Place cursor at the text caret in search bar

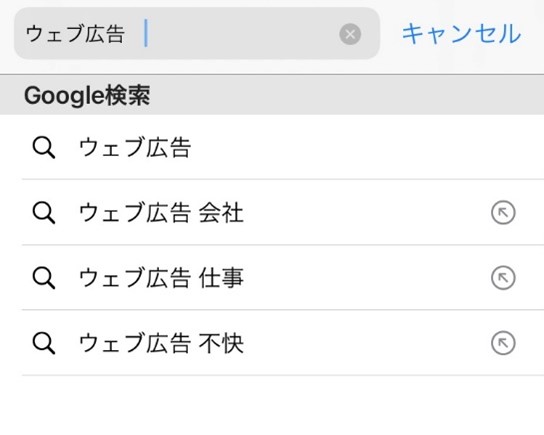click(146, 33)
